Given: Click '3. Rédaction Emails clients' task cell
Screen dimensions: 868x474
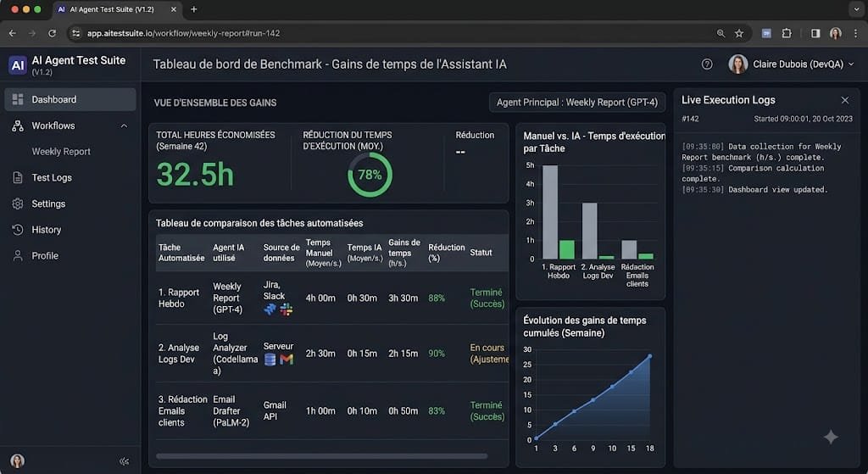Looking at the screenshot, I should point(183,411).
